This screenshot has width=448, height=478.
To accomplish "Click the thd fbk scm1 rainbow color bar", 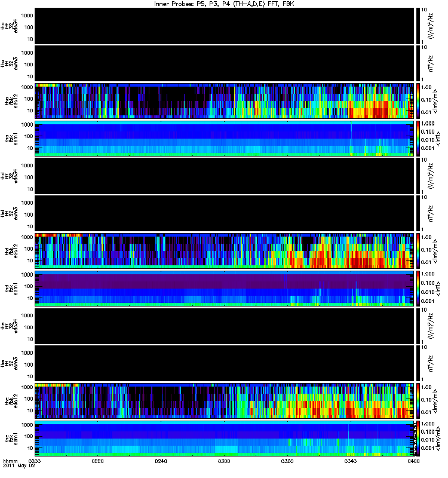I will [x=418, y=289].
